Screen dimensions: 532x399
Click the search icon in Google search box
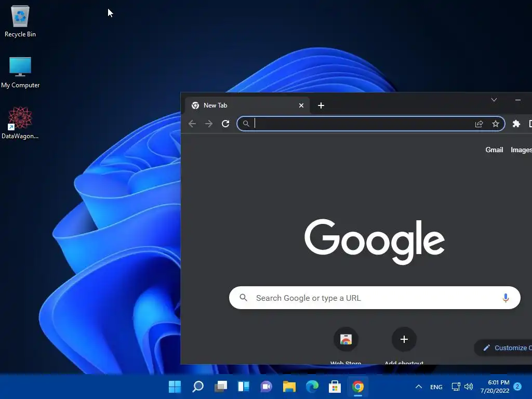[x=243, y=298]
